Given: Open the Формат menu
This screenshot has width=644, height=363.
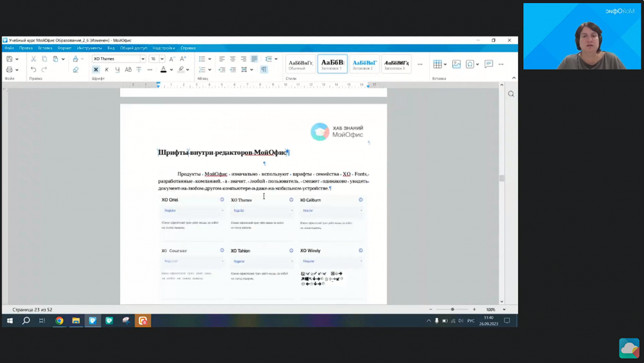Looking at the screenshot, I should pos(65,48).
